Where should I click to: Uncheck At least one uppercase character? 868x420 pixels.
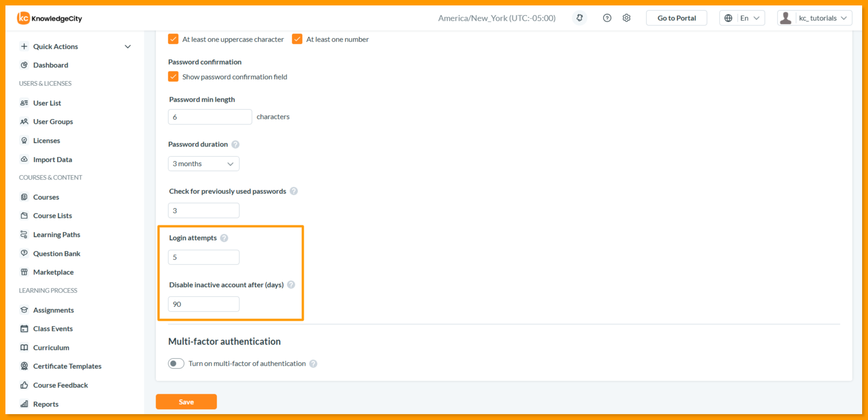173,39
